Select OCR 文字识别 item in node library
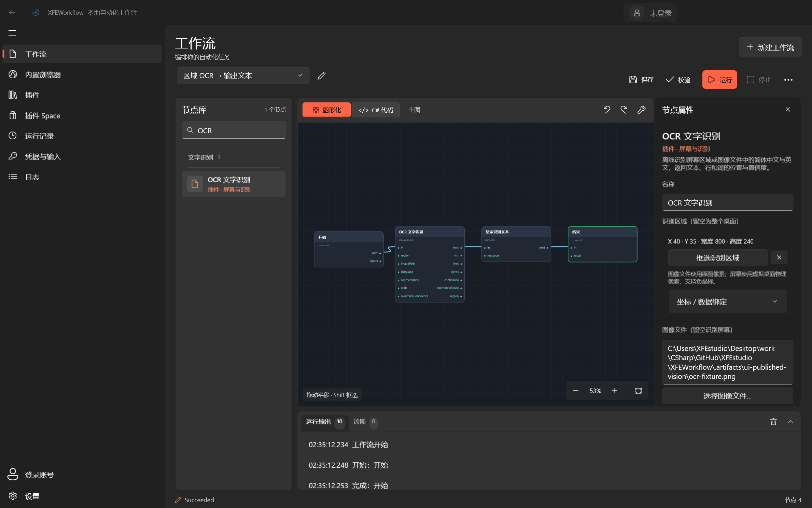812x508 pixels. pos(234,184)
